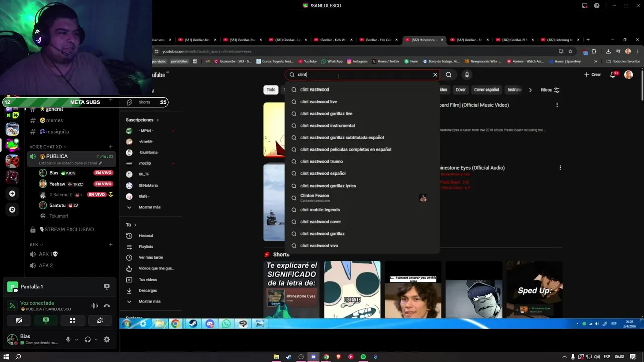Screen dimensions: 644x362
Task: Expand Suscripciones section arrow
Action: tap(157, 120)
